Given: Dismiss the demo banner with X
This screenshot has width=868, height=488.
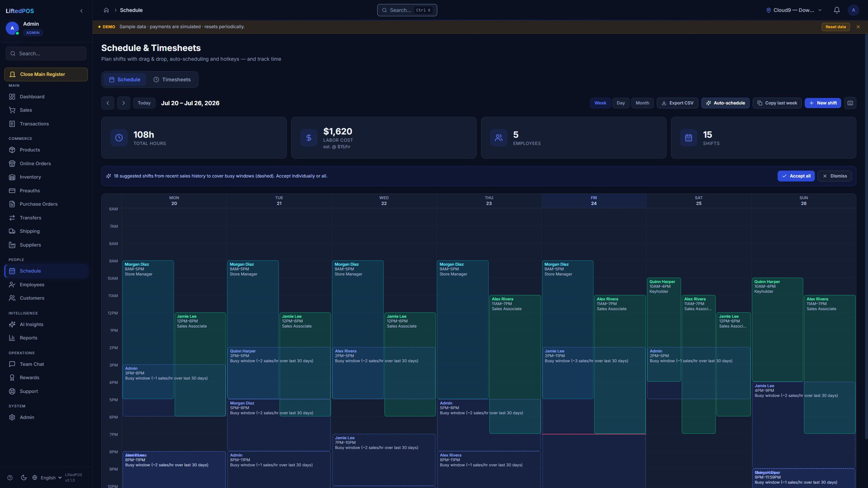Looking at the screenshot, I should pos(858,27).
